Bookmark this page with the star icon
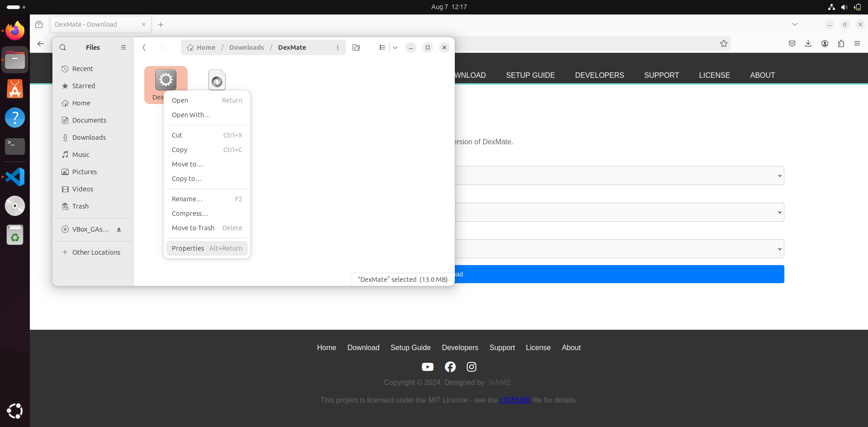Screen dimensions: 868x427 (x=724, y=43)
